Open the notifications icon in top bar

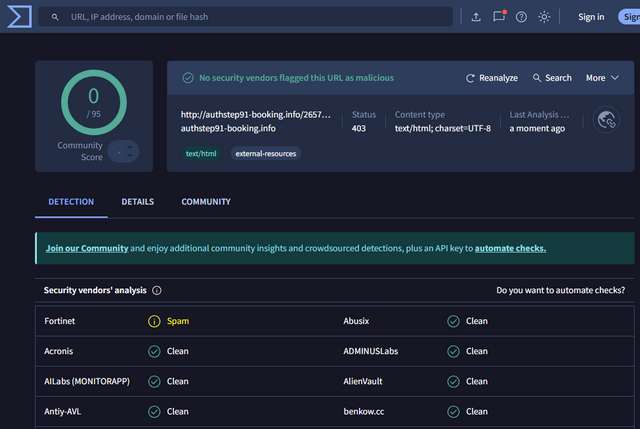click(x=499, y=17)
